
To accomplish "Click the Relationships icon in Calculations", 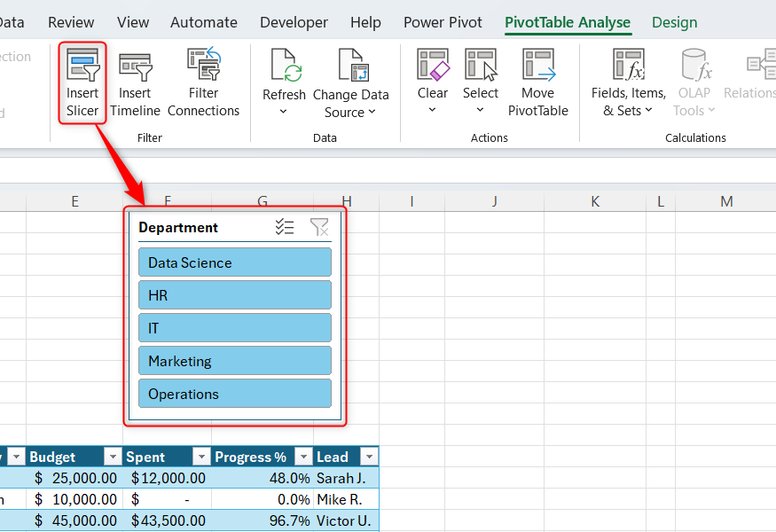I will (x=761, y=65).
